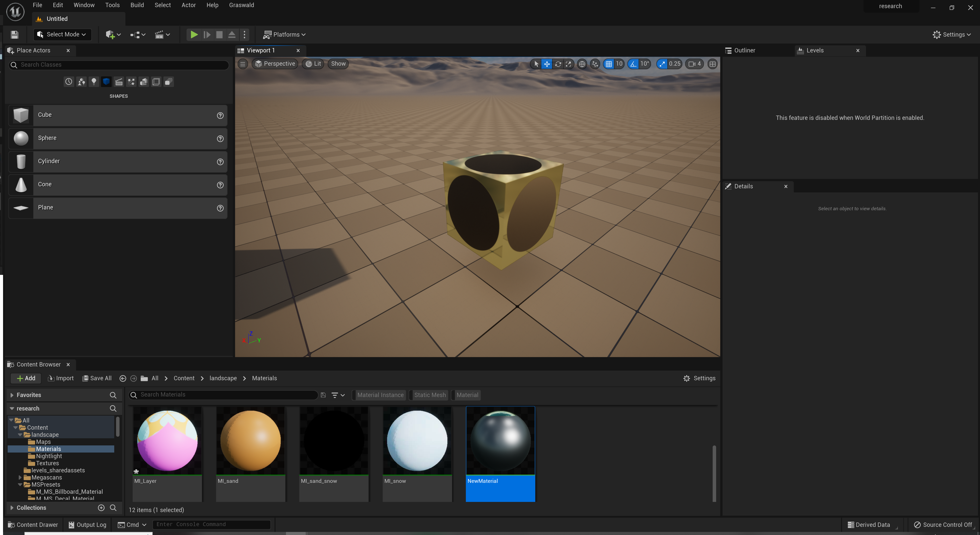Click the Save current level icon
This screenshot has height=535, width=980.
(15, 35)
